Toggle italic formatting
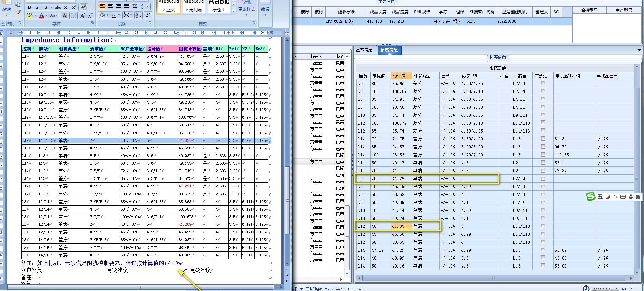Viewport: 644px width, 291px height. pyautogui.click(x=37, y=7)
